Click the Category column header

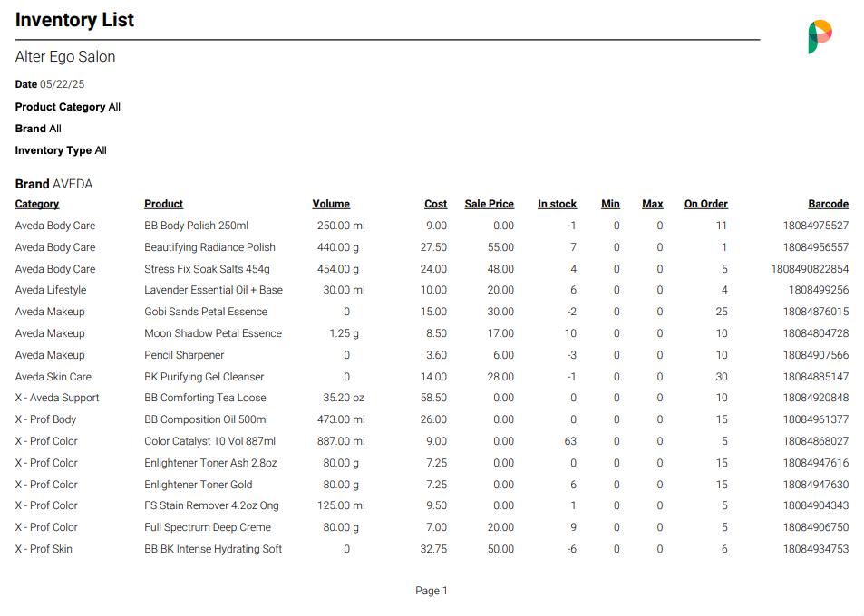coord(37,204)
